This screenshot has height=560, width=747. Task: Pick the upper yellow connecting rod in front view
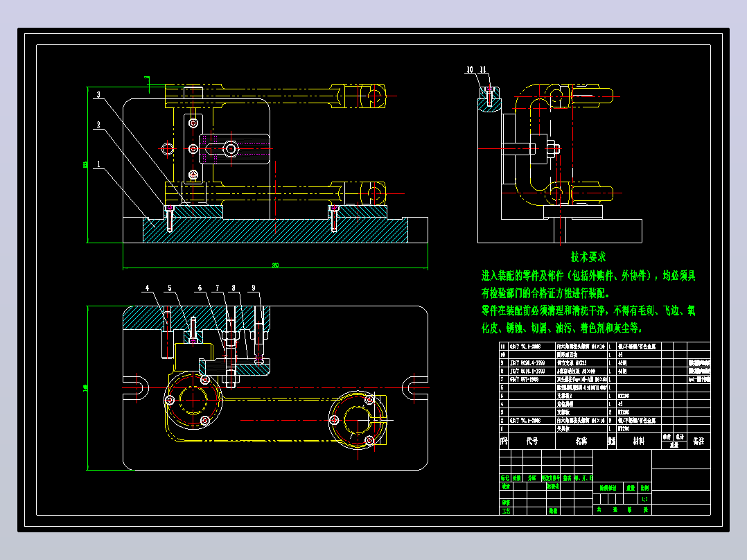coord(275,96)
